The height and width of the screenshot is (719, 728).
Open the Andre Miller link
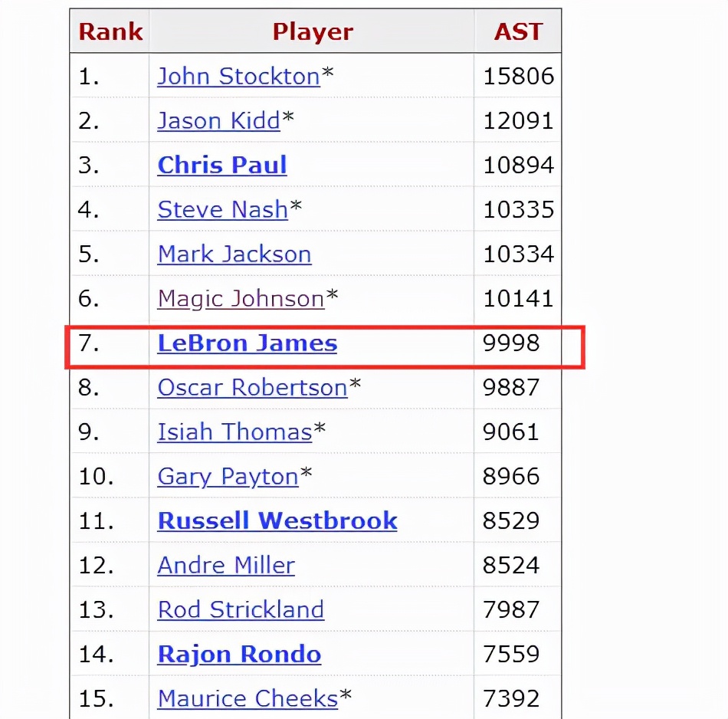point(226,565)
